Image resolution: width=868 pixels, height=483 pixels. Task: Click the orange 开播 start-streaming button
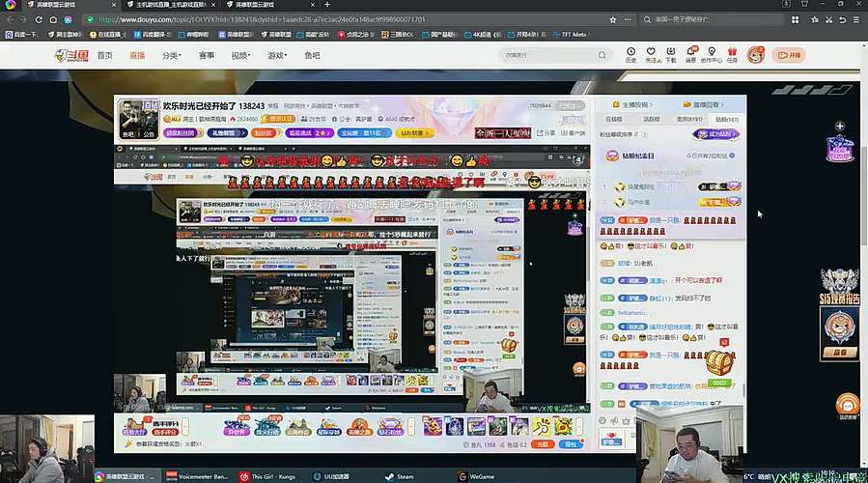point(789,55)
